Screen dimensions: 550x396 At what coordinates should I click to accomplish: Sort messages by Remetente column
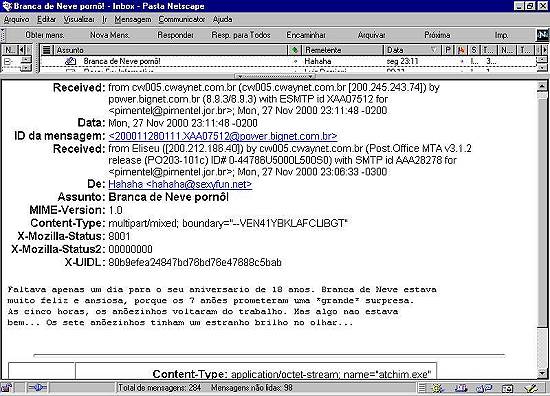[x=342, y=50]
